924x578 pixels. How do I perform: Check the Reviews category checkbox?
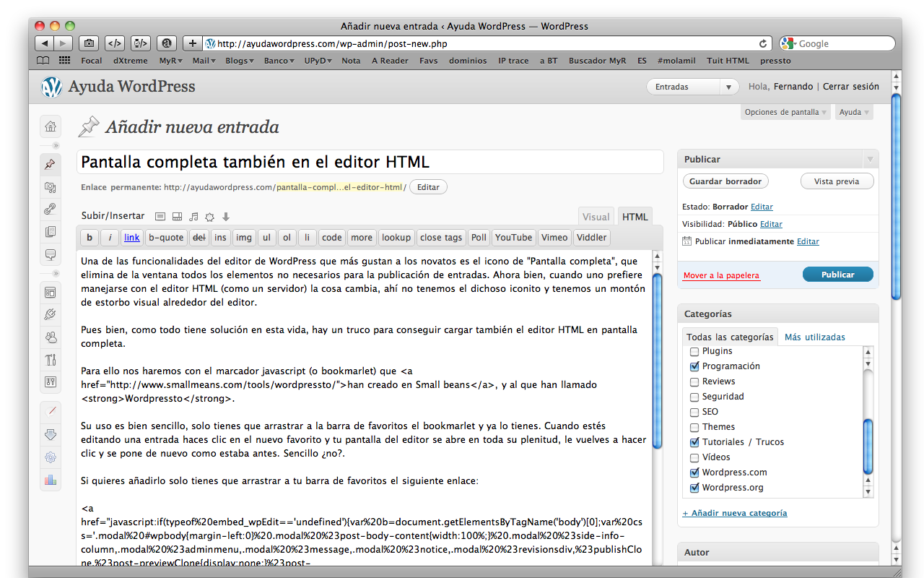pyautogui.click(x=694, y=381)
